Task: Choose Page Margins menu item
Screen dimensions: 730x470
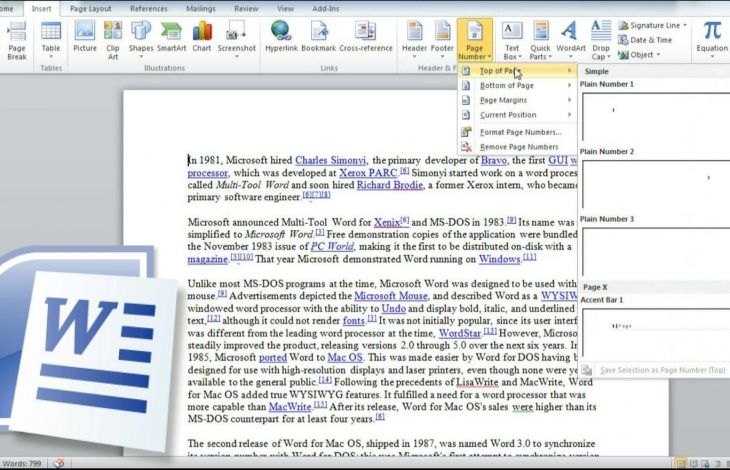Action: point(518,100)
